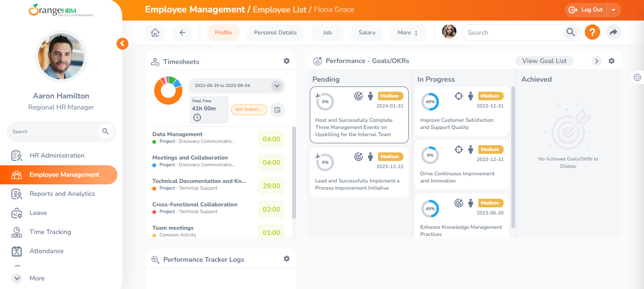Click the View Goal List button
Screen dimensions: 644x289
544,61
